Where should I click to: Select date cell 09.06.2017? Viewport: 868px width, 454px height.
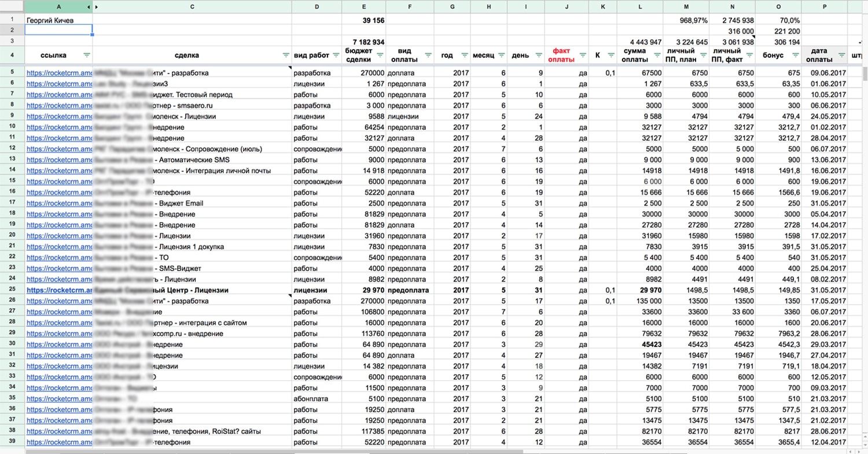pyautogui.click(x=825, y=73)
